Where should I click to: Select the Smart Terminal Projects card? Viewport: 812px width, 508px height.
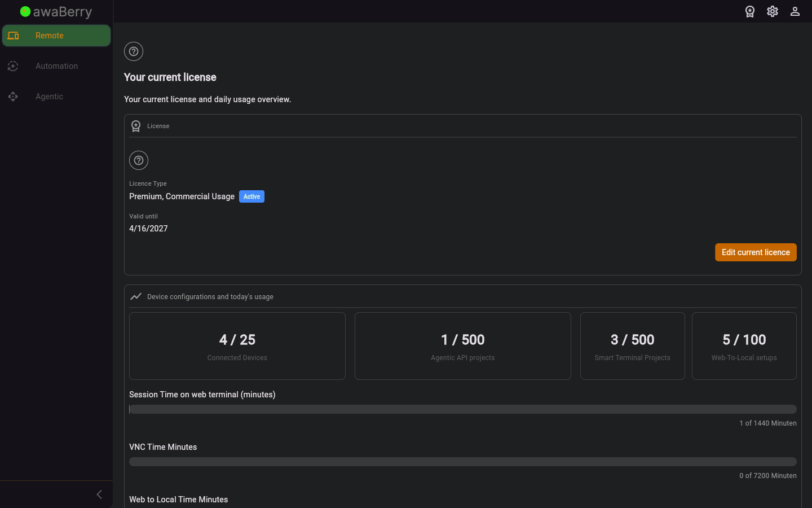coord(633,346)
